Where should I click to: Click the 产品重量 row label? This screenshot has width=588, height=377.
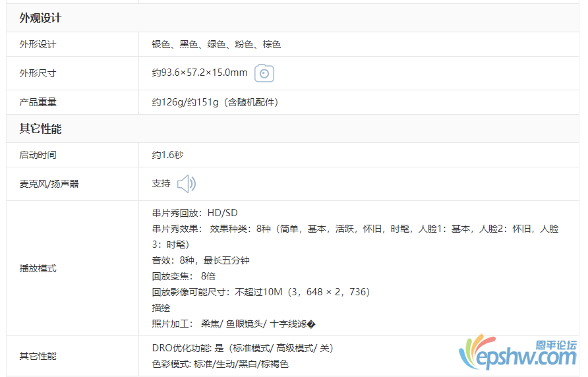38,102
